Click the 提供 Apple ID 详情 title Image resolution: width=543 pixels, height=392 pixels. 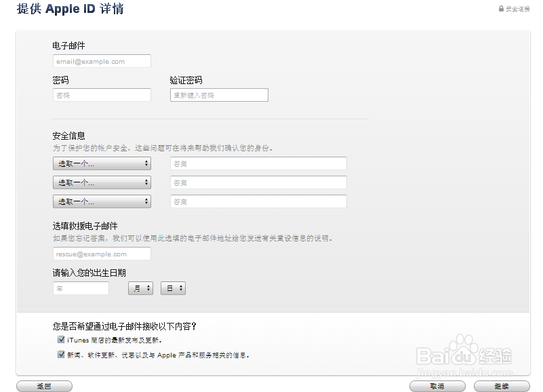click(71, 9)
